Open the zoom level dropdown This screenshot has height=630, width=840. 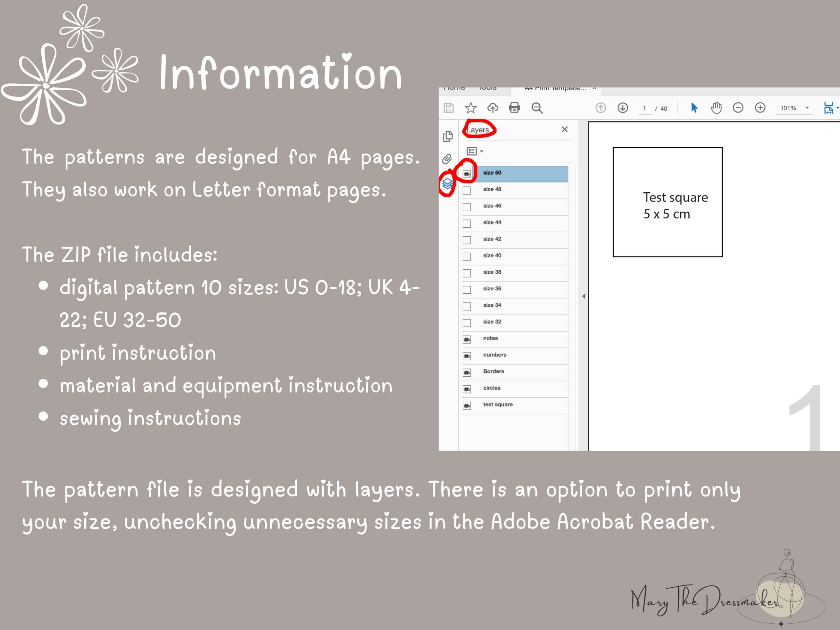(807, 108)
